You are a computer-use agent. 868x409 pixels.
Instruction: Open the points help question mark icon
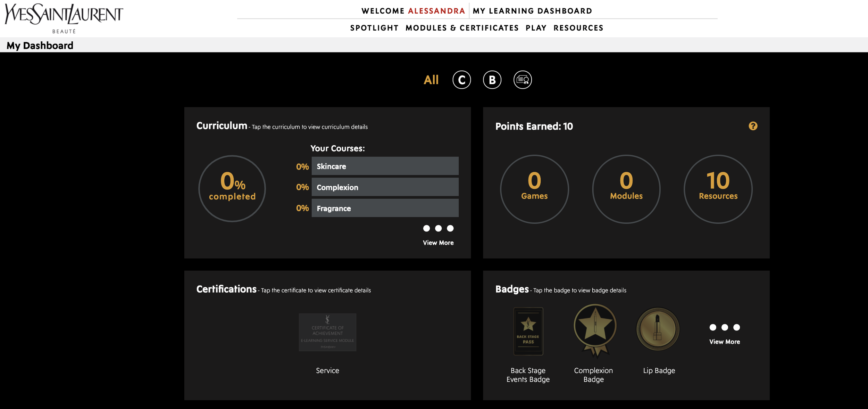pos(753,126)
